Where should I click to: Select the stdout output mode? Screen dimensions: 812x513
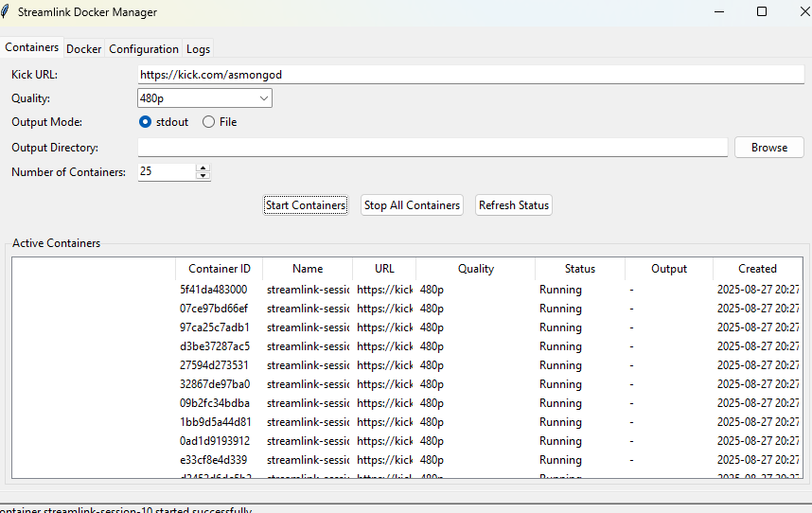tap(145, 122)
